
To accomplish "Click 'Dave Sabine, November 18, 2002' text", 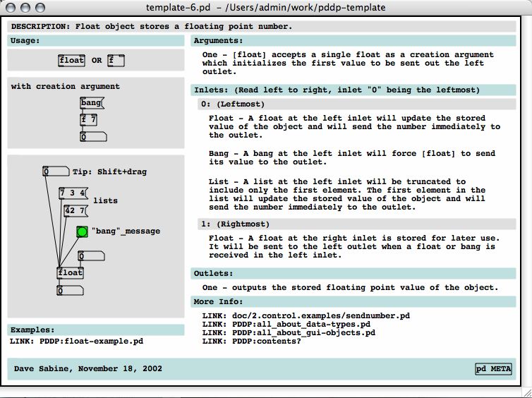I will point(88,369).
